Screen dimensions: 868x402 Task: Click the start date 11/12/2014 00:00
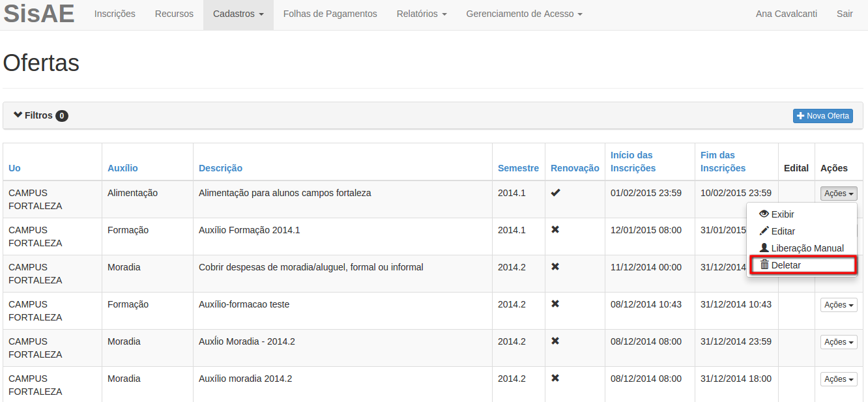pyautogui.click(x=646, y=267)
